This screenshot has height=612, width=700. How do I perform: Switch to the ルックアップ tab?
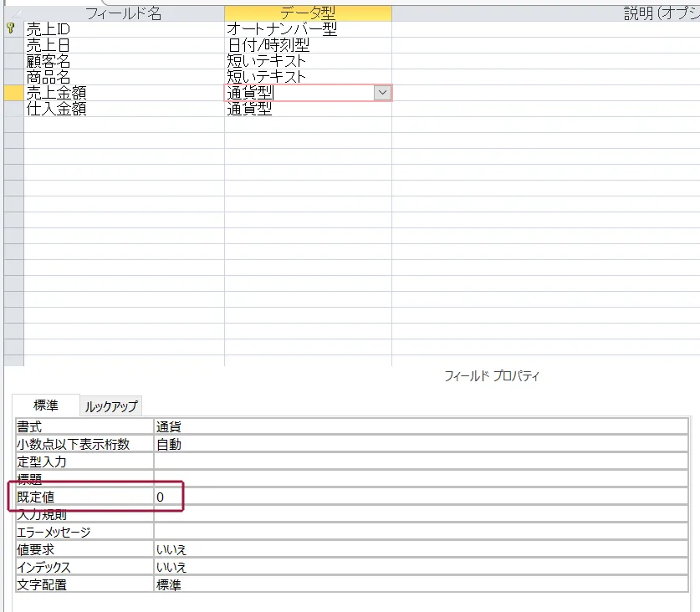click(x=111, y=406)
